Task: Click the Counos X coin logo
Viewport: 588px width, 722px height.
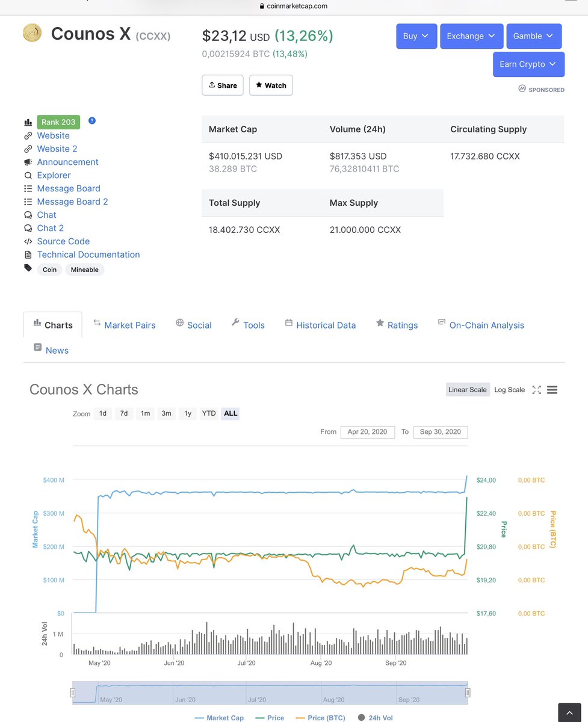Action: coord(32,33)
